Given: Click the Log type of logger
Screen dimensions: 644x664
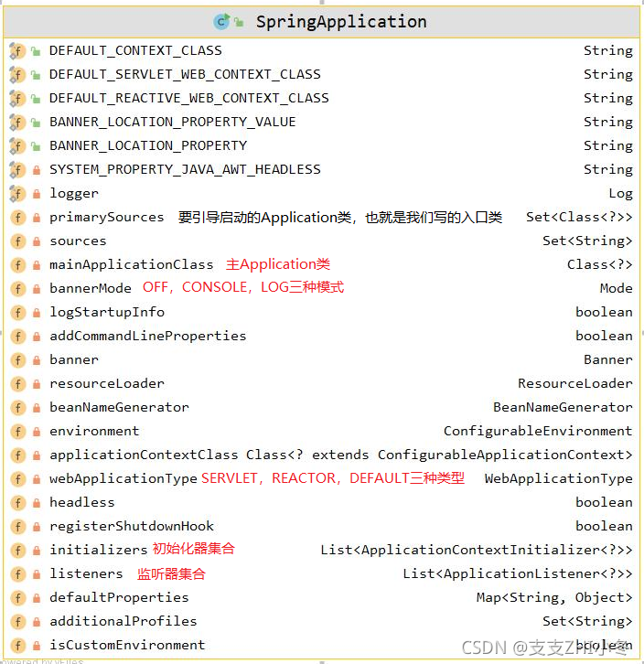Looking at the screenshot, I should point(621,194).
